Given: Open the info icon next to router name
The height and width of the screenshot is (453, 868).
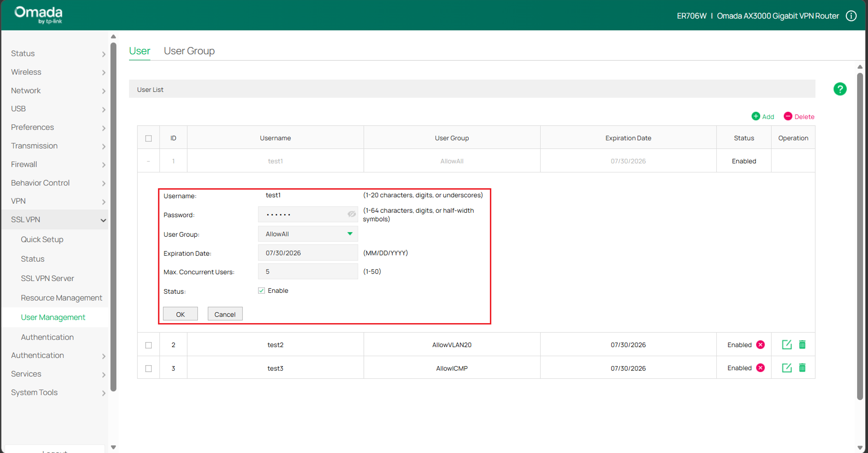Looking at the screenshot, I should (851, 16).
